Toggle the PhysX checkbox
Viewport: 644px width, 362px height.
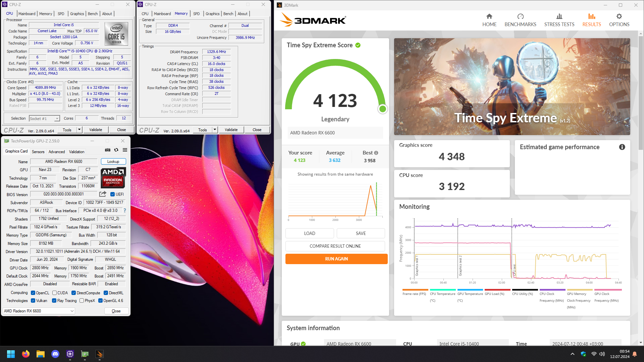82,301
